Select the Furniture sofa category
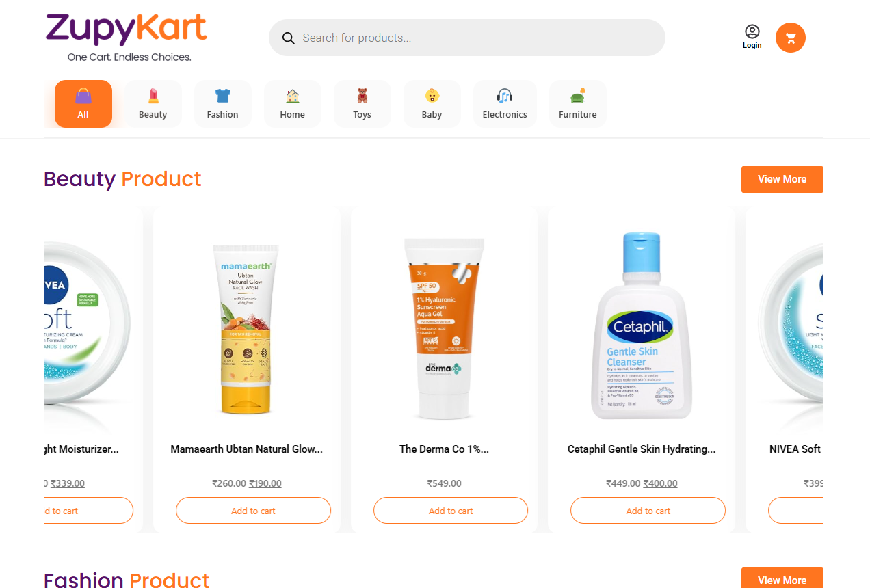 (x=578, y=104)
